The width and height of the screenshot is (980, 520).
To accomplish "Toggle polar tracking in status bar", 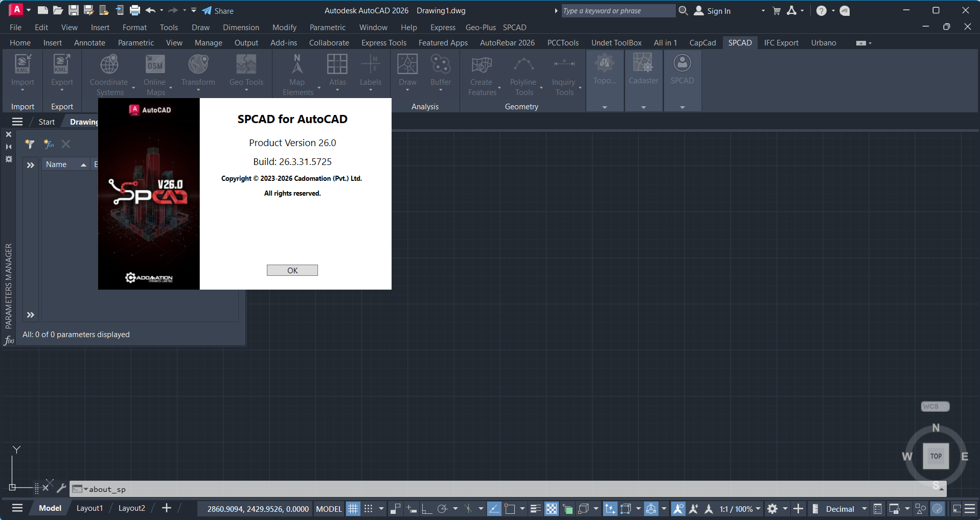I will [x=443, y=509].
